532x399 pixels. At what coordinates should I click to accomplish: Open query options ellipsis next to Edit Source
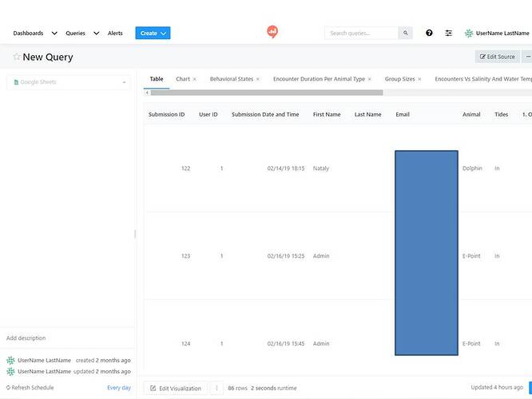[x=527, y=57]
